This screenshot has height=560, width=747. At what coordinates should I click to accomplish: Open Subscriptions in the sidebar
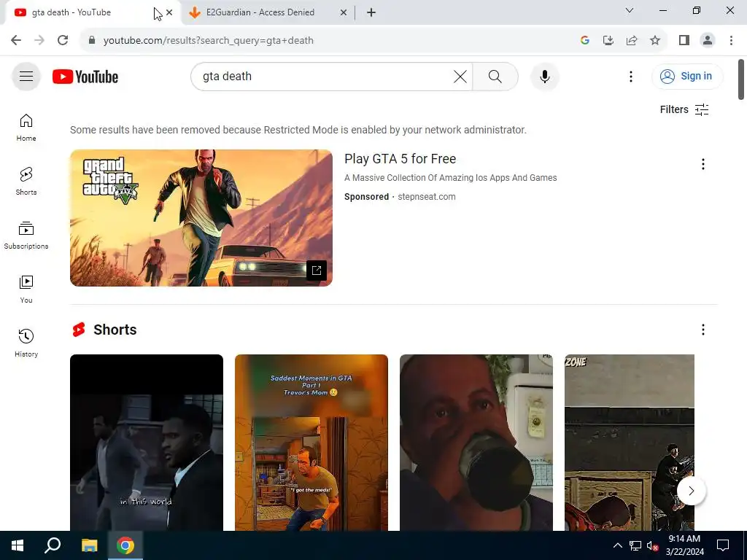tap(26, 236)
